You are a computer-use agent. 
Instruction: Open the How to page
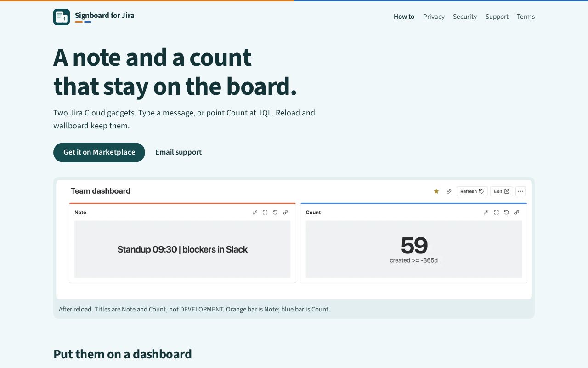coord(404,17)
